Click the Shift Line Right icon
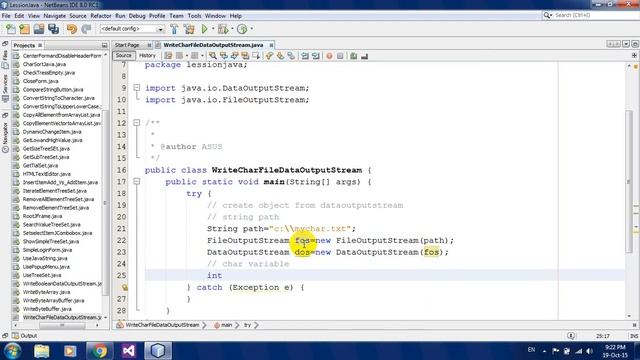The width and height of the screenshot is (640, 360). point(316,56)
